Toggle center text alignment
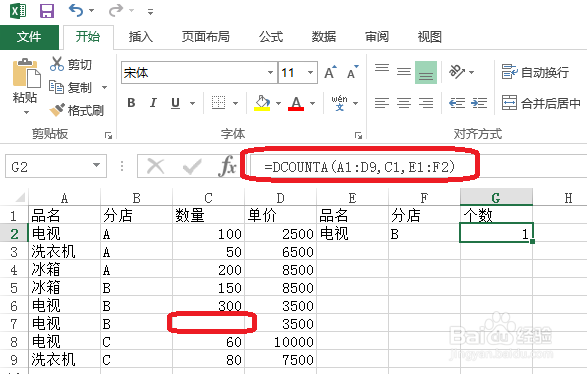 click(404, 103)
